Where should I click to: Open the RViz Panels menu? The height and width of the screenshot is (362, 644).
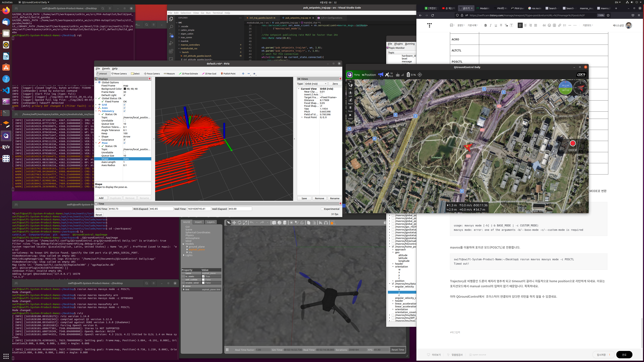[106, 68]
